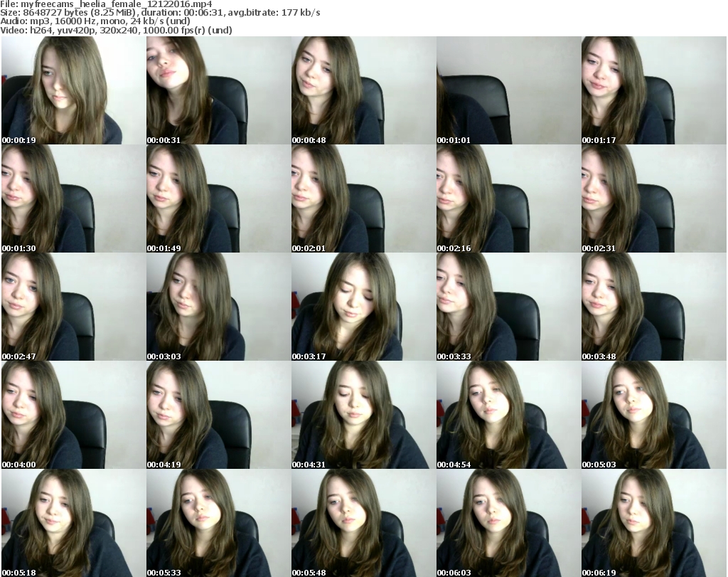Image resolution: width=728 pixels, height=577 pixels.
Task: Select the frame stamped 00:02:47
Action: pos(73,307)
